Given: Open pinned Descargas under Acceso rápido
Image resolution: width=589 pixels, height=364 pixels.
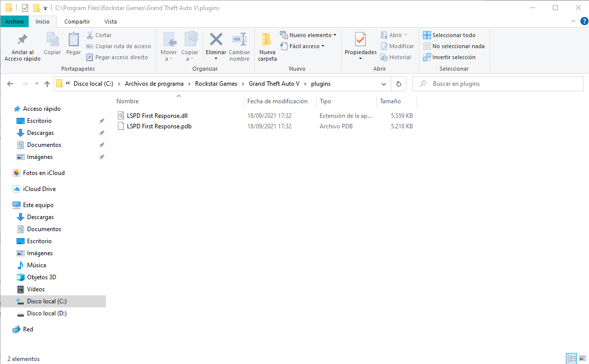Looking at the screenshot, I should tap(40, 133).
